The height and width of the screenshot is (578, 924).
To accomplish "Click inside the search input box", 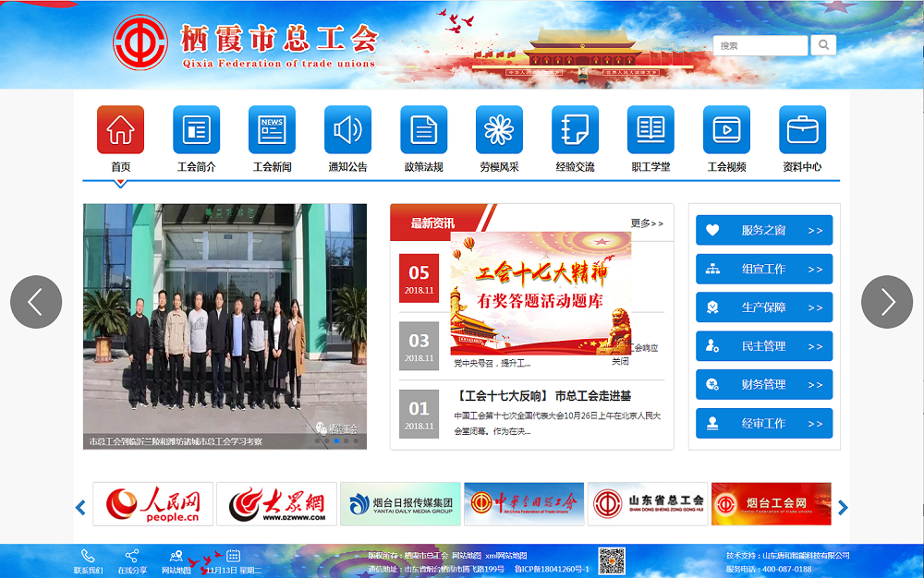I will pos(760,43).
